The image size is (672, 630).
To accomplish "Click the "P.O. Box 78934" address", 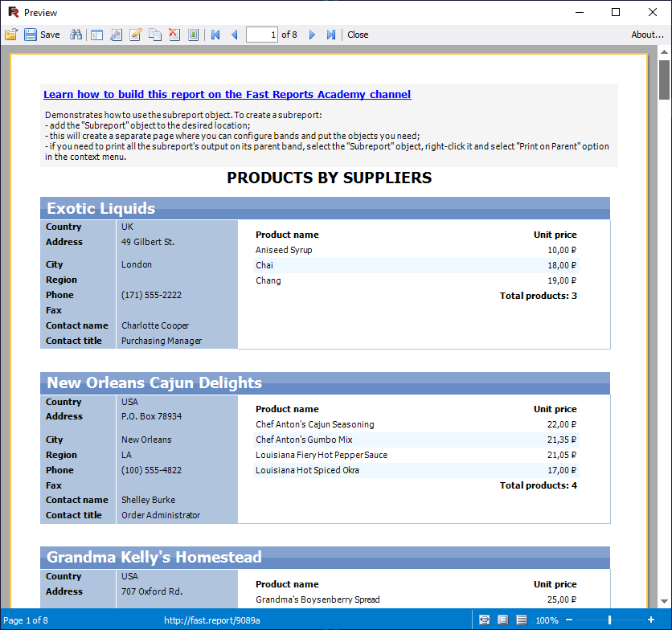I will pyautogui.click(x=151, y=416).
